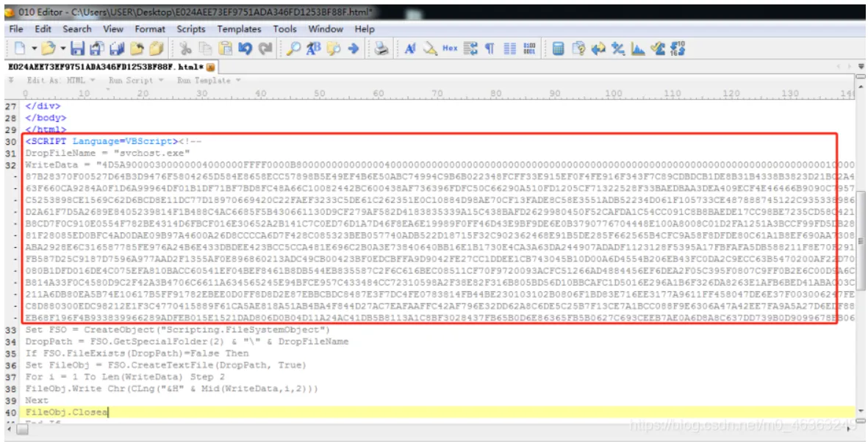The height and width of the screenshot is (444, 868).
Task: Open the Templates menu
Action: click(239, 29)
